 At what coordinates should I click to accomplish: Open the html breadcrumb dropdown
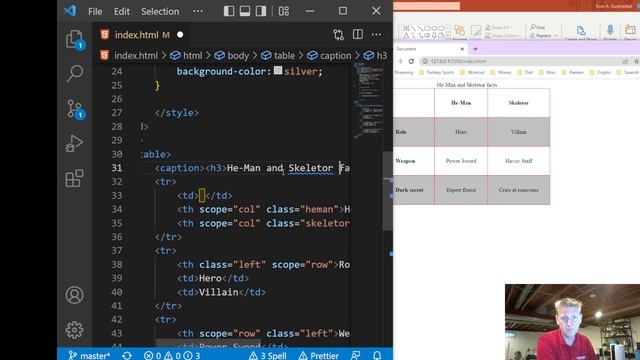(187, 56)
